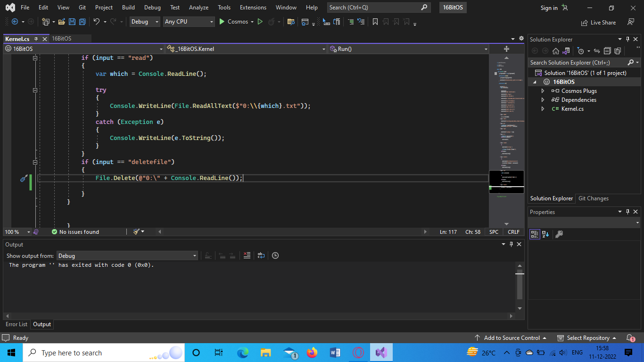Expand the Cosmos Plugs tree node

click(x=543, y=90)
